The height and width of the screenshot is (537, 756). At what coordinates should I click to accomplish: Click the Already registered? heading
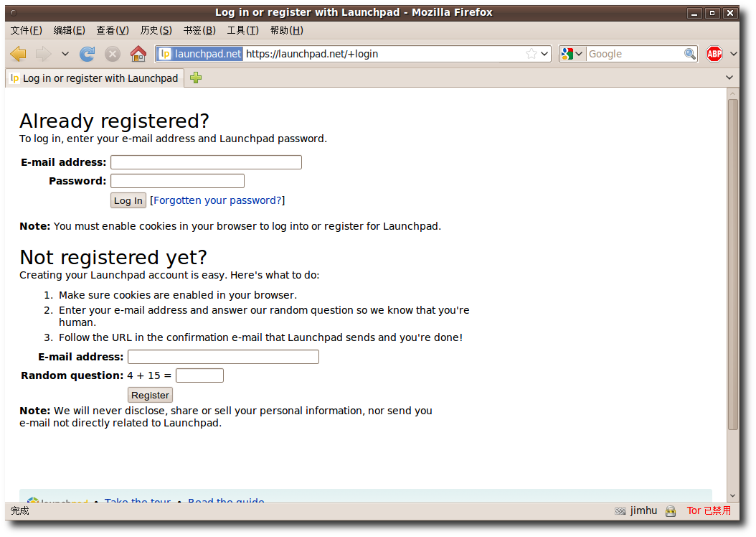pyautogui.click(x=114, y=121)
